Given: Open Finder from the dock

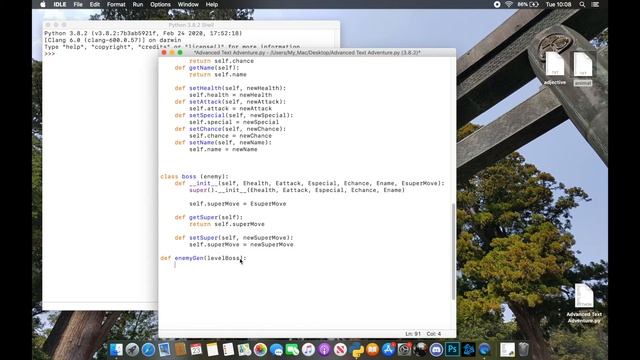Looking at the screenshot, I should [116, 349].
